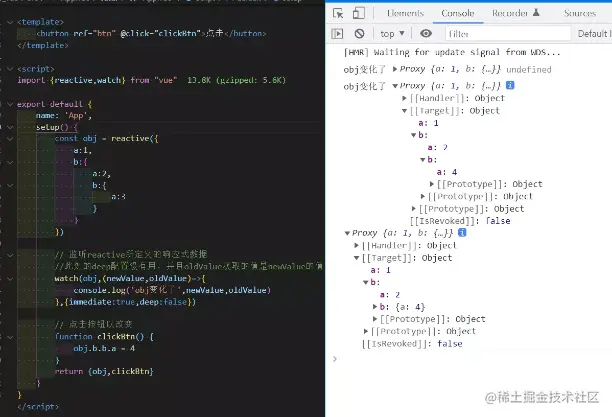
Task: Collapse [[Target]] under the second obj变化了 Proxy
Action: pyautogui.click(x=404, y=111)
